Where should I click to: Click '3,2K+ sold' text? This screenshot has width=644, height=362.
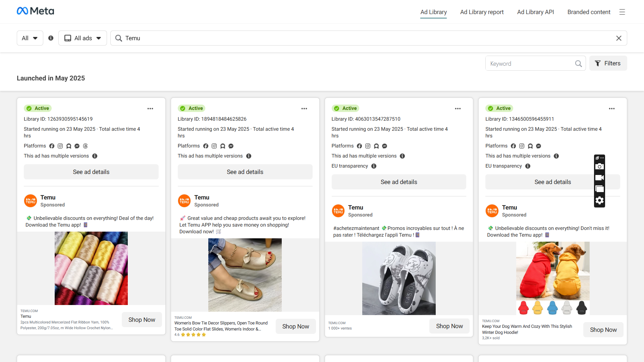point(491,338)
